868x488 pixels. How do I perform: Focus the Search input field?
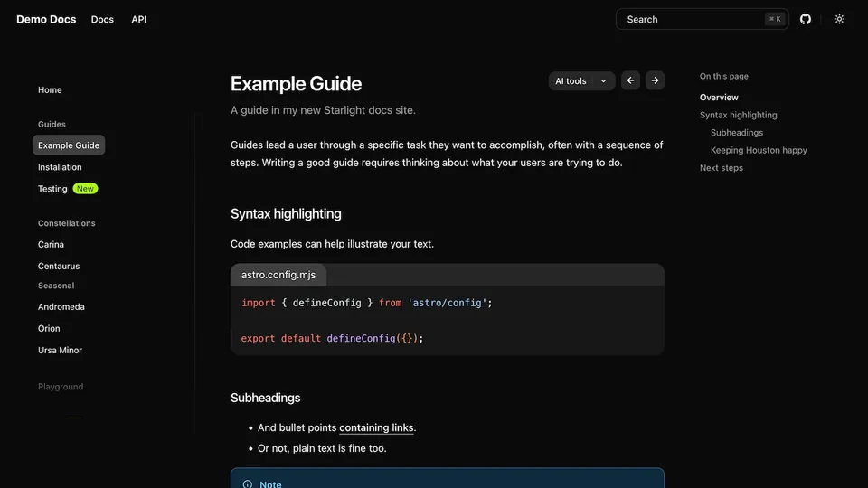click(x=702, y=19)
